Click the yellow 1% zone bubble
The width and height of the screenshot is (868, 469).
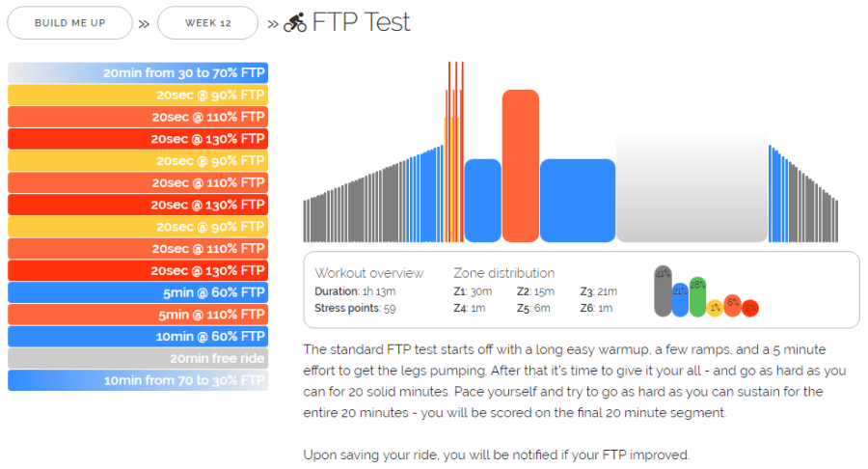coord(715,308)
